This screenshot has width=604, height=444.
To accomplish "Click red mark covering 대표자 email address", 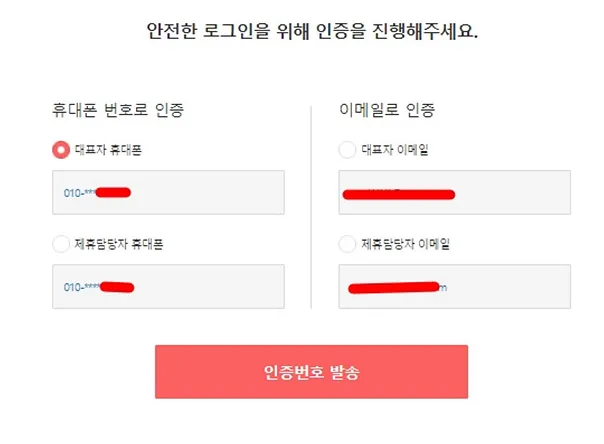I will (x=399, y=194).
